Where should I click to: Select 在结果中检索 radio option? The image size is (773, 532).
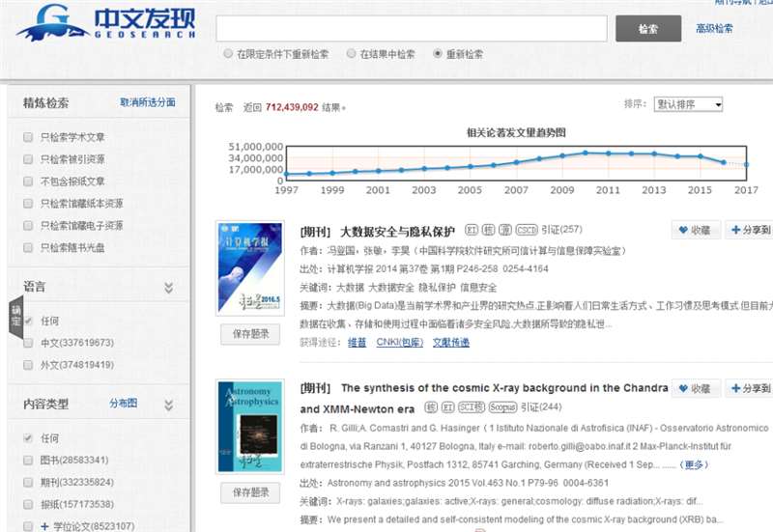(352, 54)
